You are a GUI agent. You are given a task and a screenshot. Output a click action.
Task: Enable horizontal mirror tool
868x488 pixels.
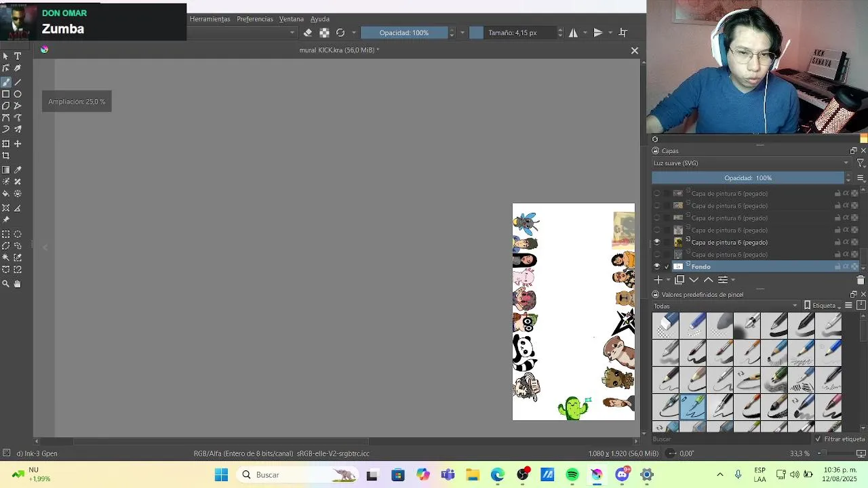[574, 33]
